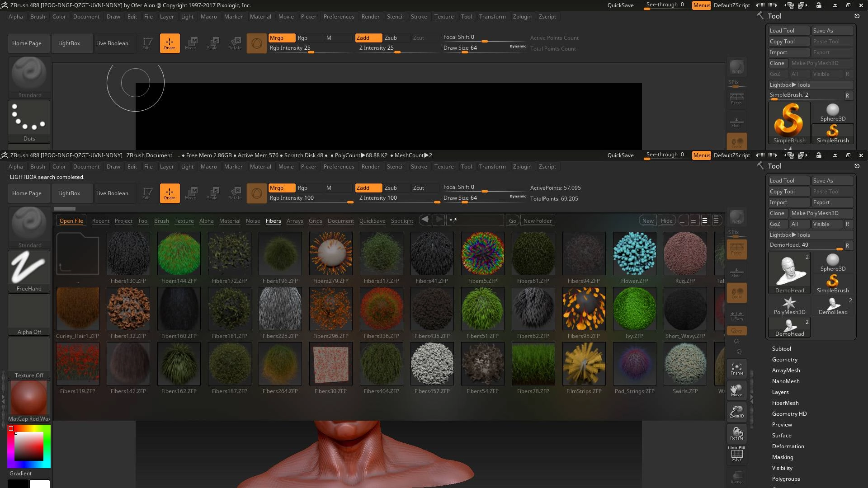Click the Go button beside the LightBox search field

tap(512, 221)
